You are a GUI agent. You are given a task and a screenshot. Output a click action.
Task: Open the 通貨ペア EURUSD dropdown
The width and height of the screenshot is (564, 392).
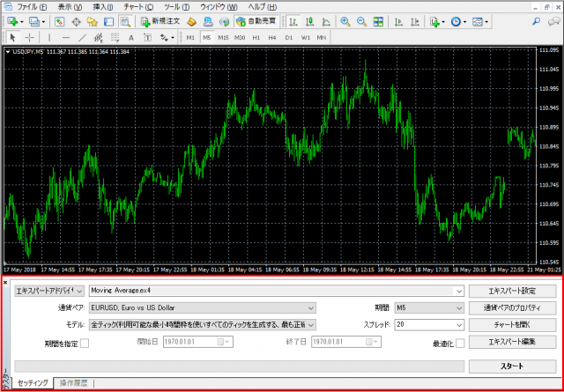pyautogui.click(x=203, y=307)
